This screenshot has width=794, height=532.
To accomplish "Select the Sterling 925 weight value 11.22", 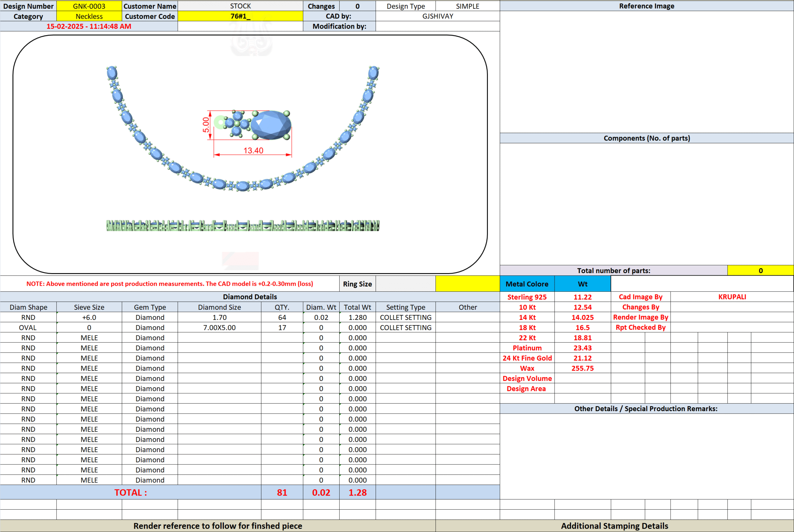I will point(582,297).
